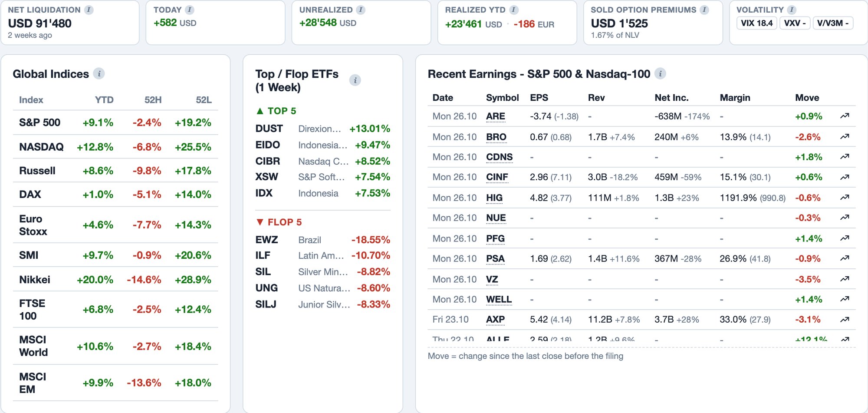Open the HIG symbol link
The width and height of the screenshot is (868, 413).
click(x=494, y=198)
